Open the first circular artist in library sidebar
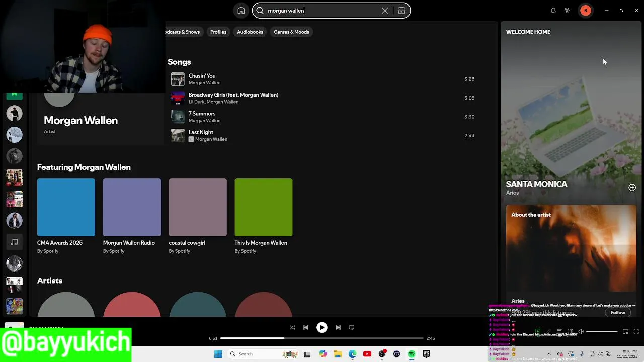The image size is (644, 362). tap(14, 113)
